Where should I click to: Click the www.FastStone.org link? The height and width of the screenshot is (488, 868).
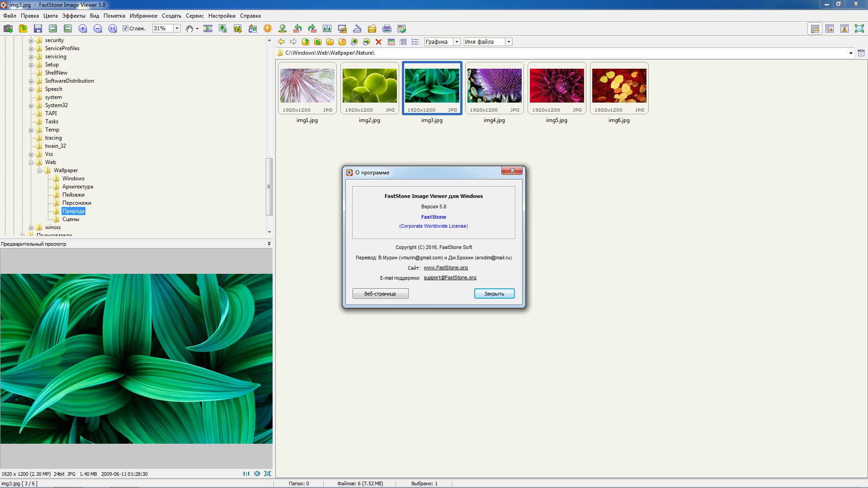445,267
